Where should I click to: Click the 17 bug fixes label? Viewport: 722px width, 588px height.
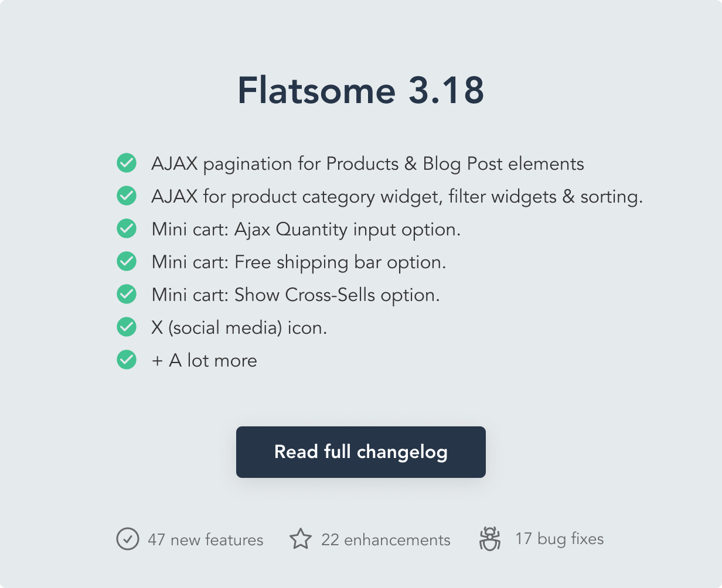coord(559,538)
